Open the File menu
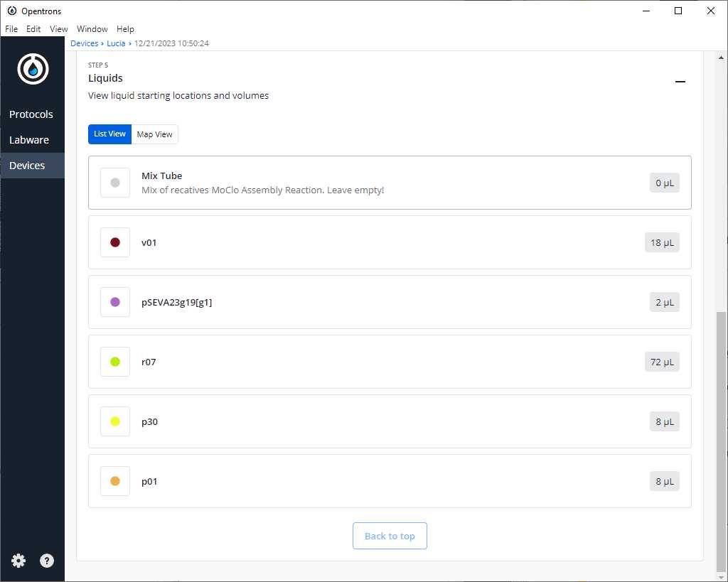728x582 pixels. (12, 29)
